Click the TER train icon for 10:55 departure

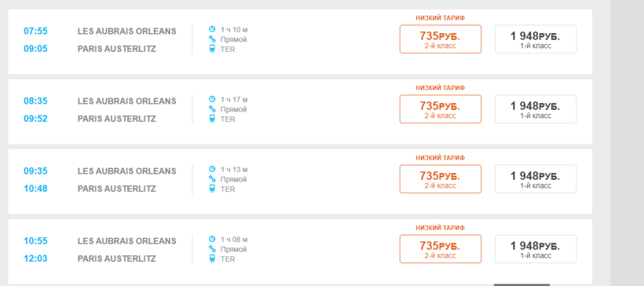(212, 258)
